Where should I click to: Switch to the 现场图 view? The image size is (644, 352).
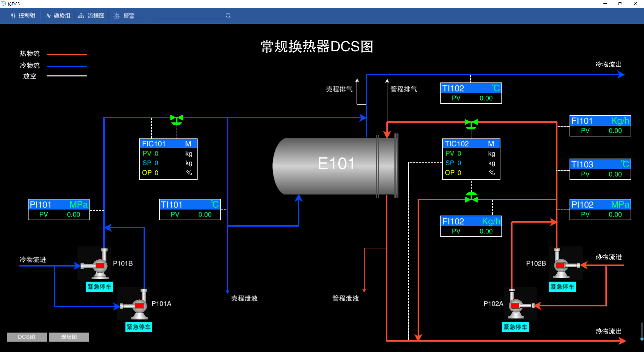[69, 337]
